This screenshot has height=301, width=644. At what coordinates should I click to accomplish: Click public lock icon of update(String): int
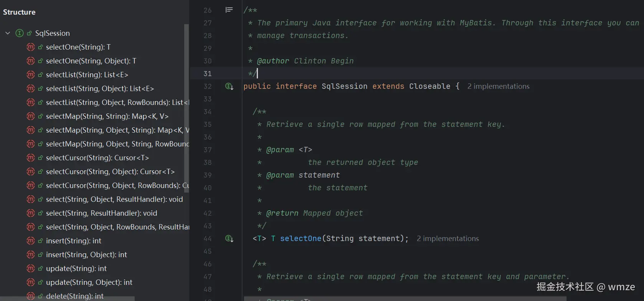click(40, 269)
